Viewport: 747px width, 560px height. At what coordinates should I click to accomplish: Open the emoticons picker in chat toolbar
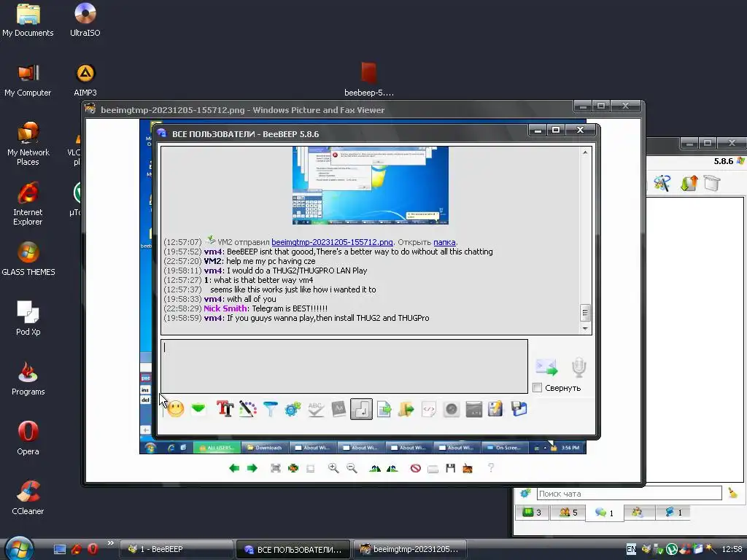pos(175,408)
